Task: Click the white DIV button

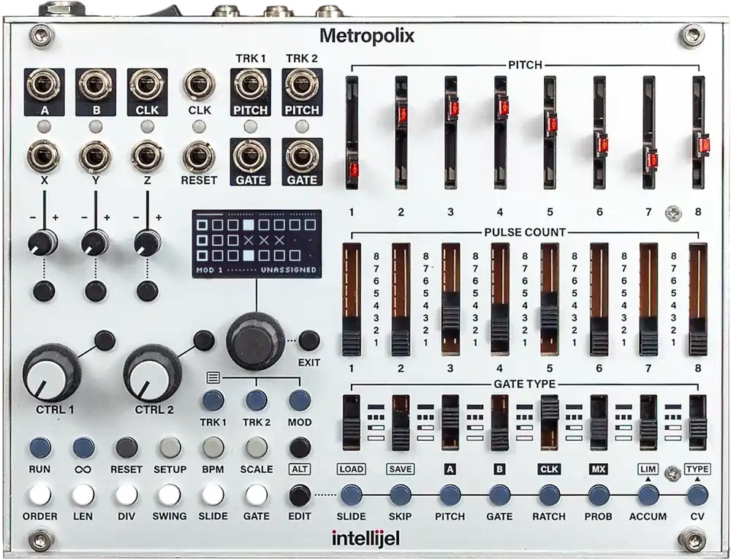Action: tap(126, 495)
